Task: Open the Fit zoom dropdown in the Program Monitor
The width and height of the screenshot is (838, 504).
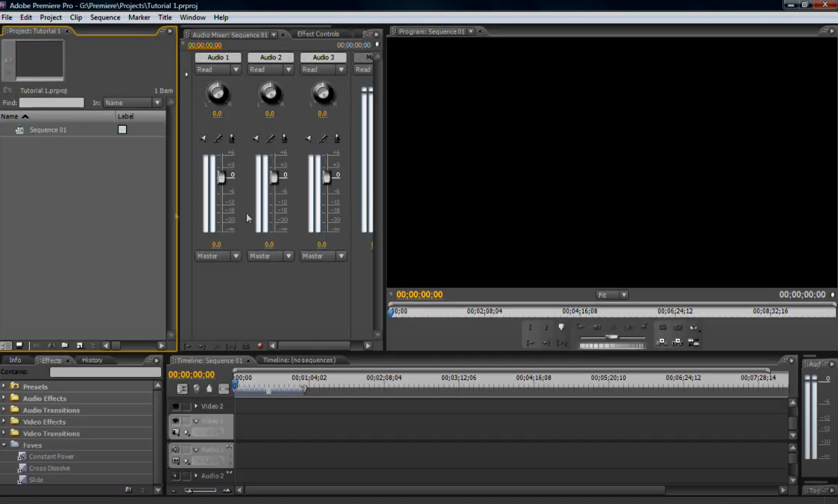Action: pos(624,295)
